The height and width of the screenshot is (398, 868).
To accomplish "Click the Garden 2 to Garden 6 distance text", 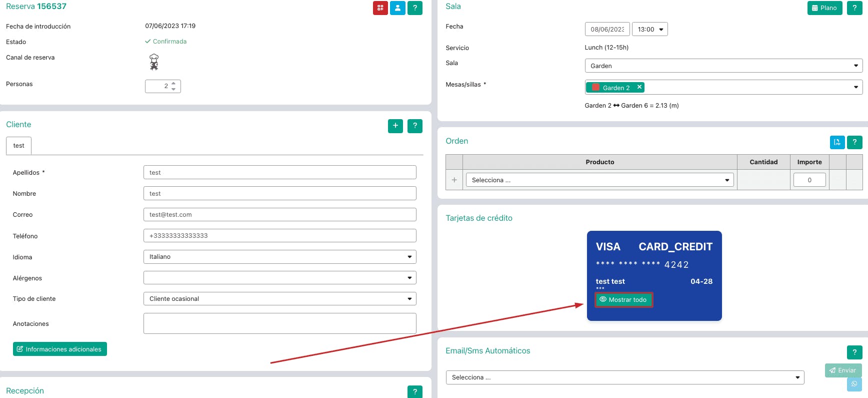I will point(631,106).
